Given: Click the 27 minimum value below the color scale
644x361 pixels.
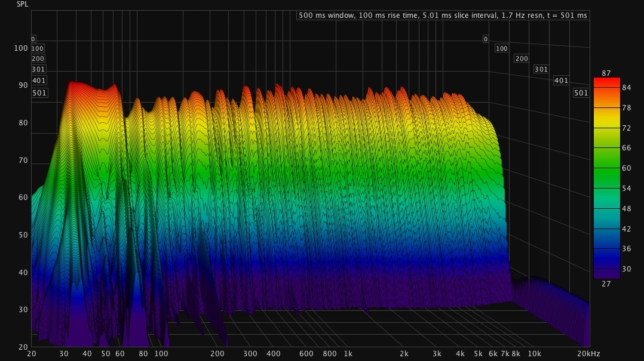Looking at the screenshot, I should [x=606, y=284].
